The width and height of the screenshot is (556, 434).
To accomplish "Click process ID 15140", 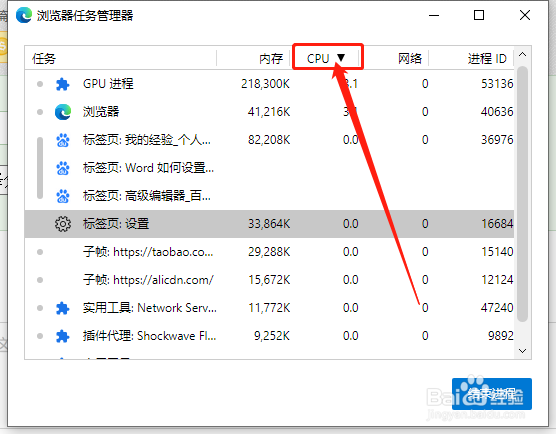I will [497, 252].
